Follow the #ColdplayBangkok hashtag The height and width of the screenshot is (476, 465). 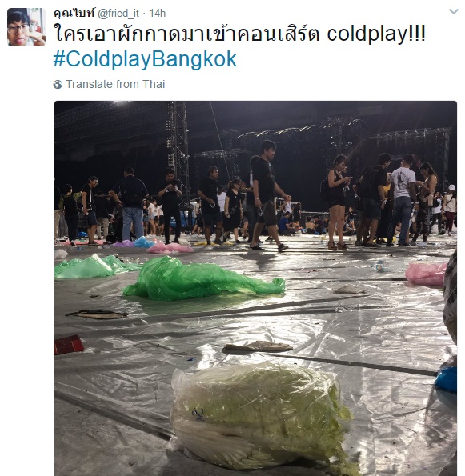145,59
